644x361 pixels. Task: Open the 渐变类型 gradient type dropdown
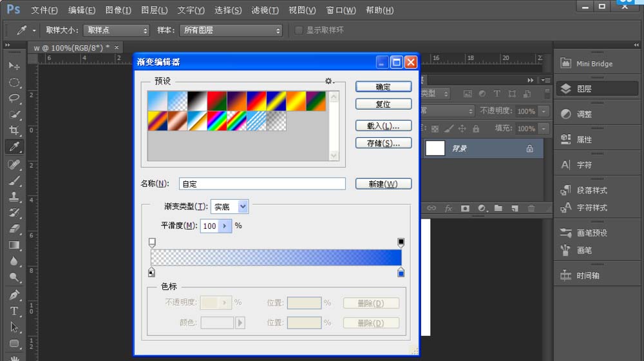pyautogui.click(x=230, y=207)
